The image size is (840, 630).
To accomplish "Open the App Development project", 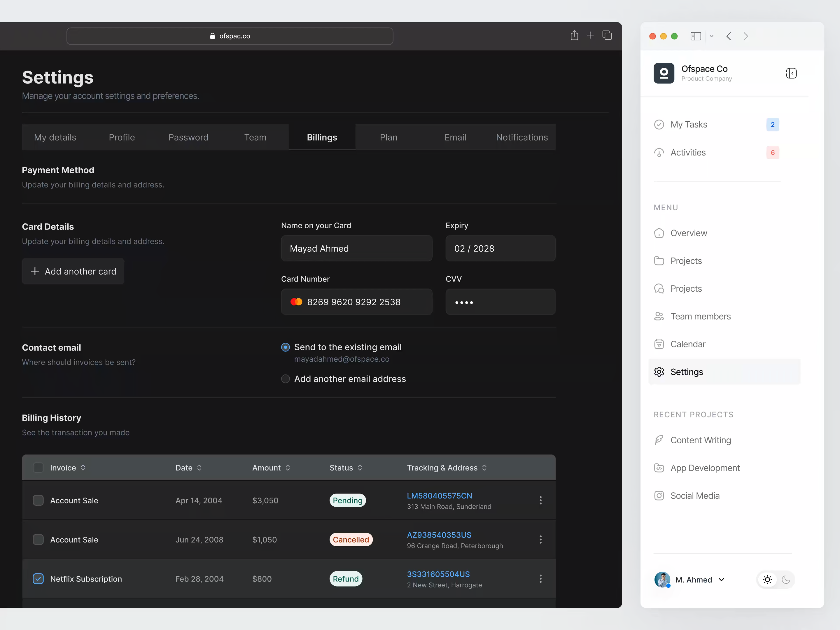I will click(x=705, y=468).
